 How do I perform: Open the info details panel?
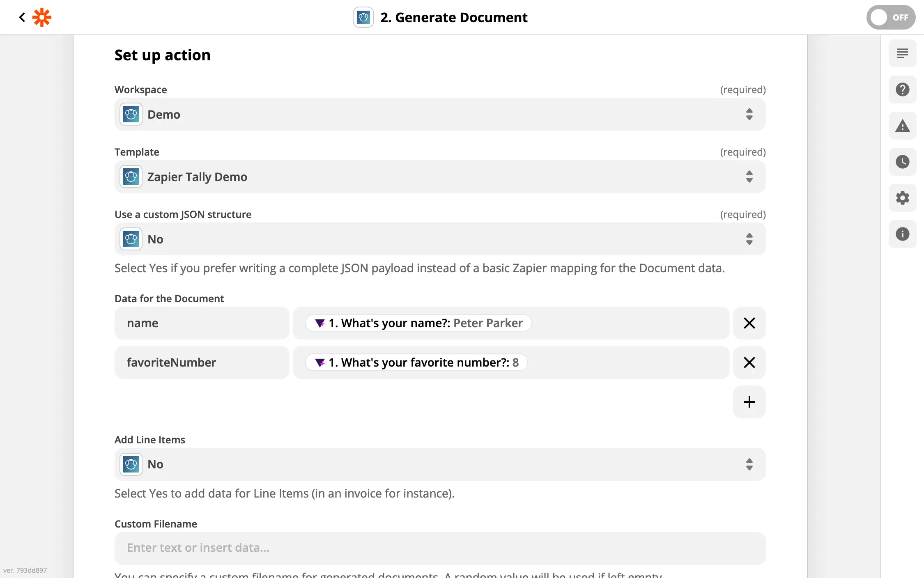tap(902, 234)
